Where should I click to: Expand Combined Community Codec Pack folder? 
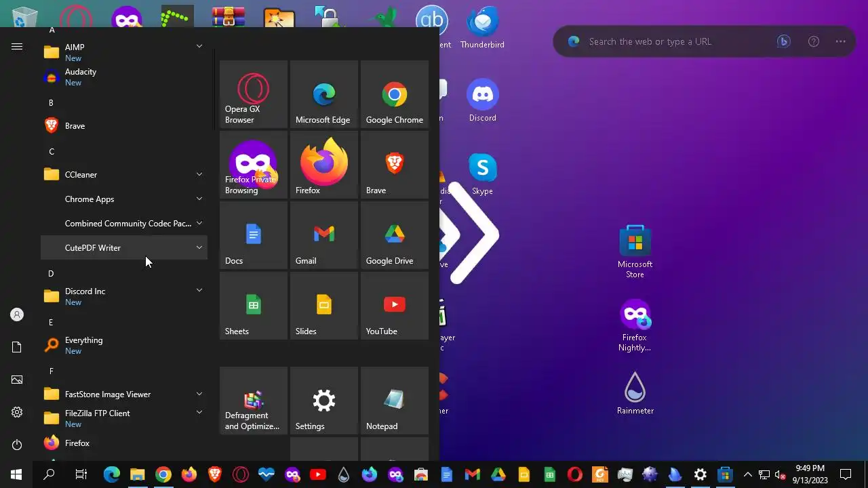click(x=124, y=223)
